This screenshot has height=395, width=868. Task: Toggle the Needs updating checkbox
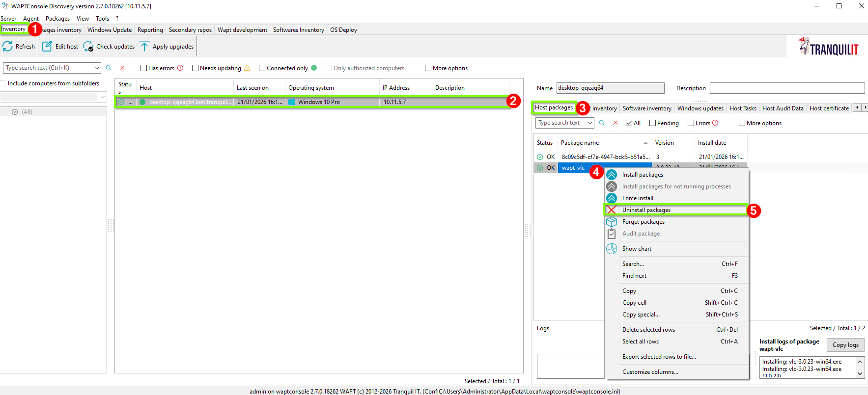[x=196, y=68]
